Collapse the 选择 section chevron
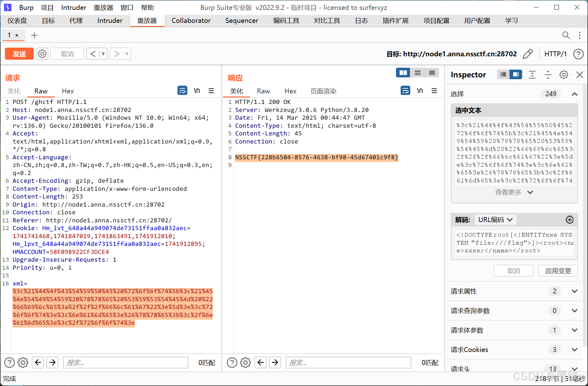 [x=574, y=94]
